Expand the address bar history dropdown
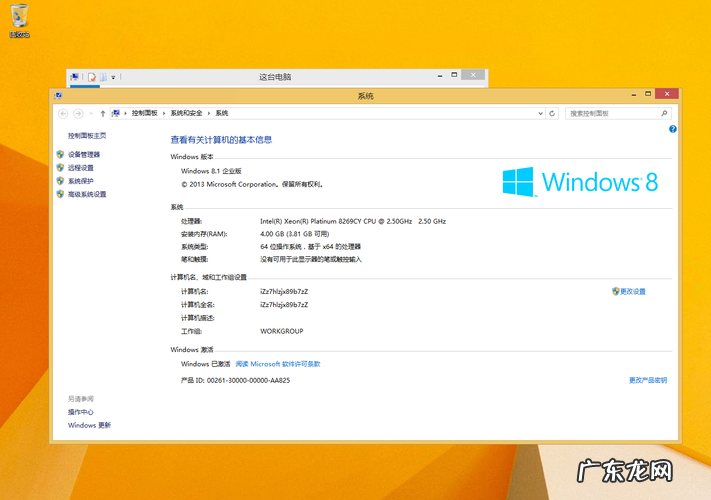The height and width of the screenshot is (500, 711). point(540,114)
